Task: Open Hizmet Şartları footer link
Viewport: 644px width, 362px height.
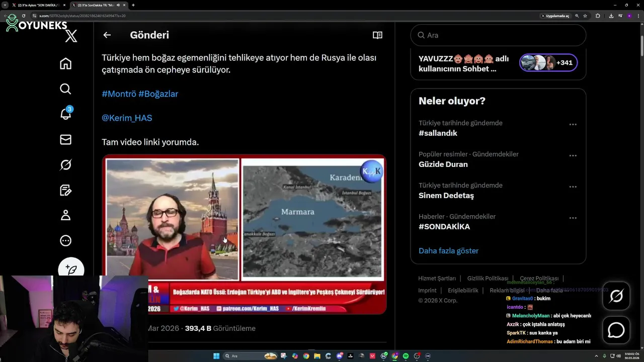Action: pos(437,278)
